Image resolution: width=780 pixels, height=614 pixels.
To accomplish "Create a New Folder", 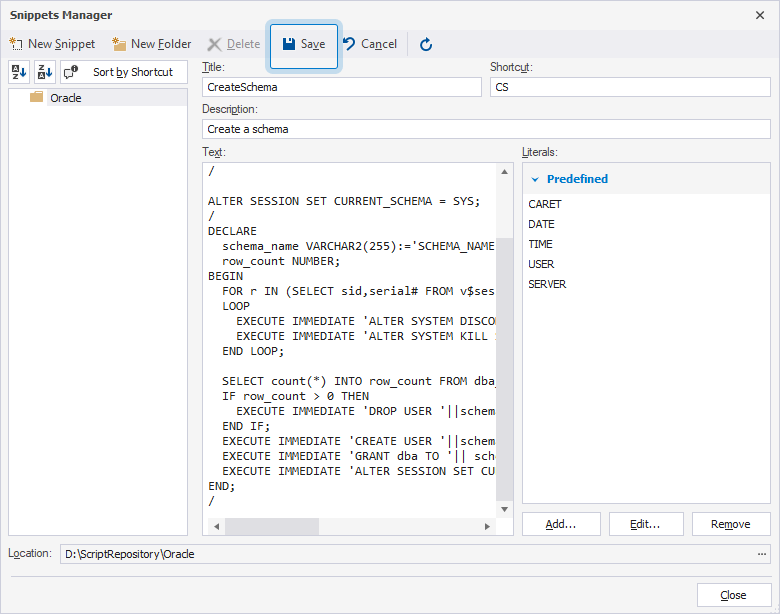I will tap(152, 44).
